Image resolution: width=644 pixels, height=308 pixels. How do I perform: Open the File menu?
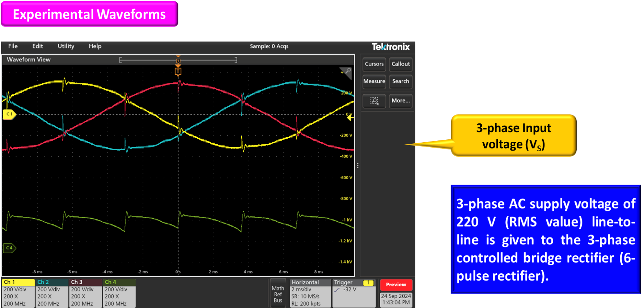(x=13, y=46)
